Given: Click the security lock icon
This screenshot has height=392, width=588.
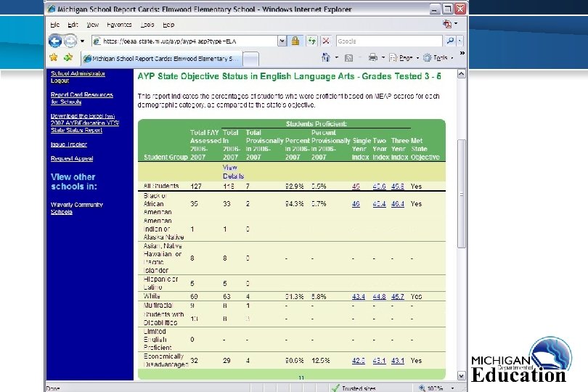Looking at the screenshot, I should [295, 41].
